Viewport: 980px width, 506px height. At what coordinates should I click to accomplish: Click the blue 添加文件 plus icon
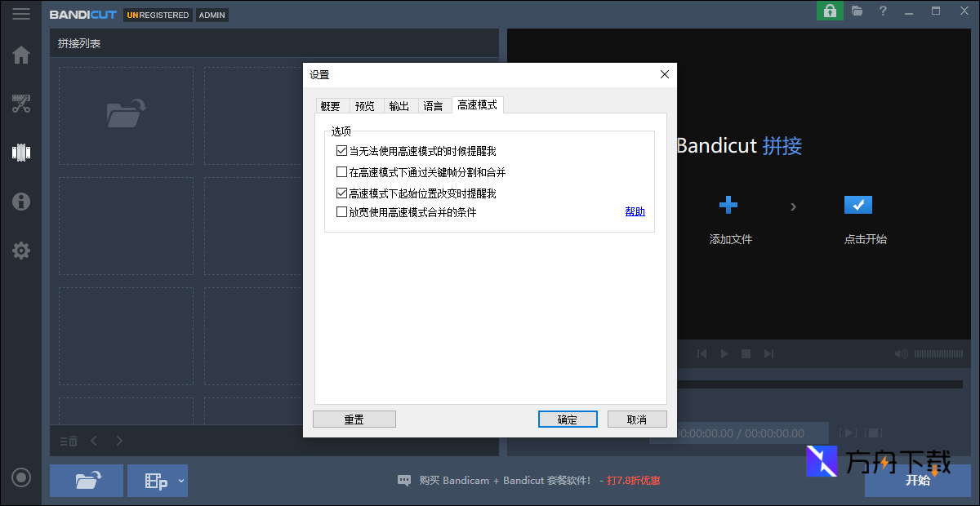(728, 205)
